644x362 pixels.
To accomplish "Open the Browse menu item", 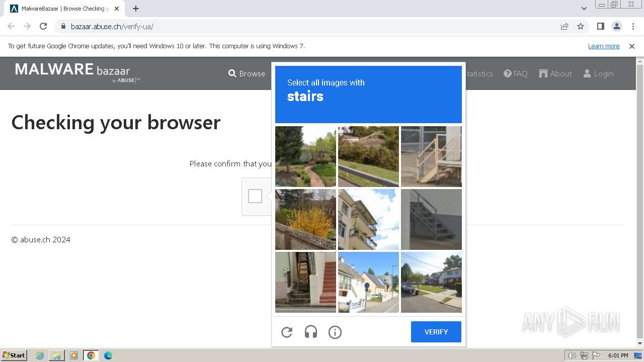I will pos(247,73).
